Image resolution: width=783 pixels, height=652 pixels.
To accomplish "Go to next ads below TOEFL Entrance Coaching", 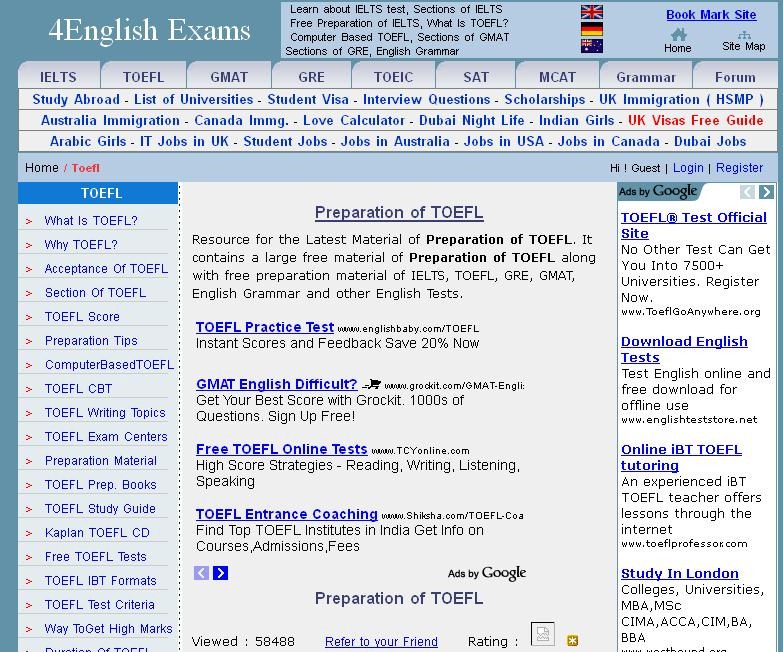I will point(220,573).
